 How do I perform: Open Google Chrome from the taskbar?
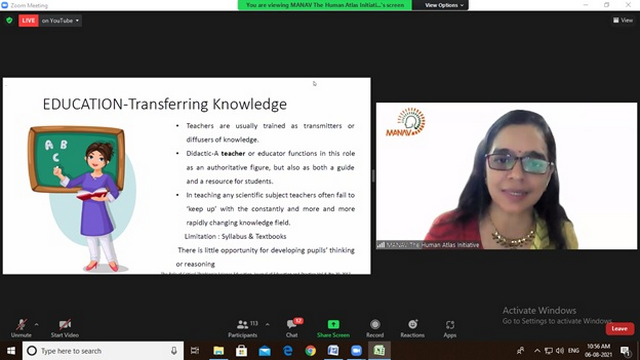click(x=310, y=351)
